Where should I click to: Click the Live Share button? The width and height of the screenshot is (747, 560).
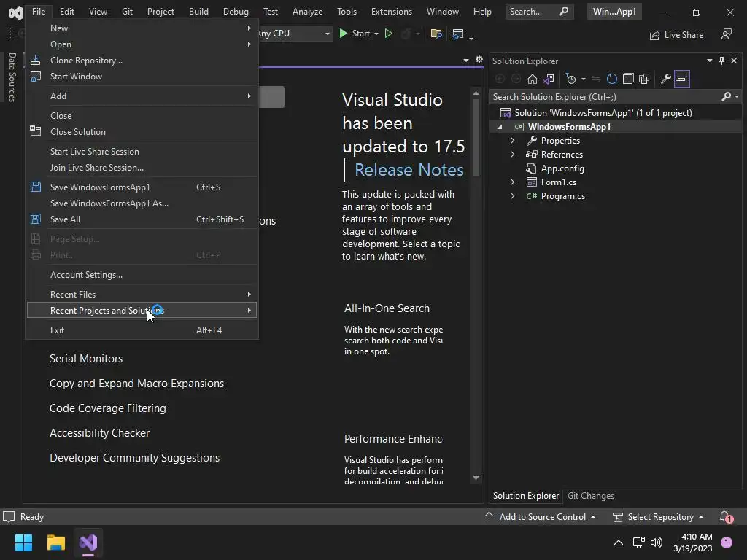(x=676, y=35)
